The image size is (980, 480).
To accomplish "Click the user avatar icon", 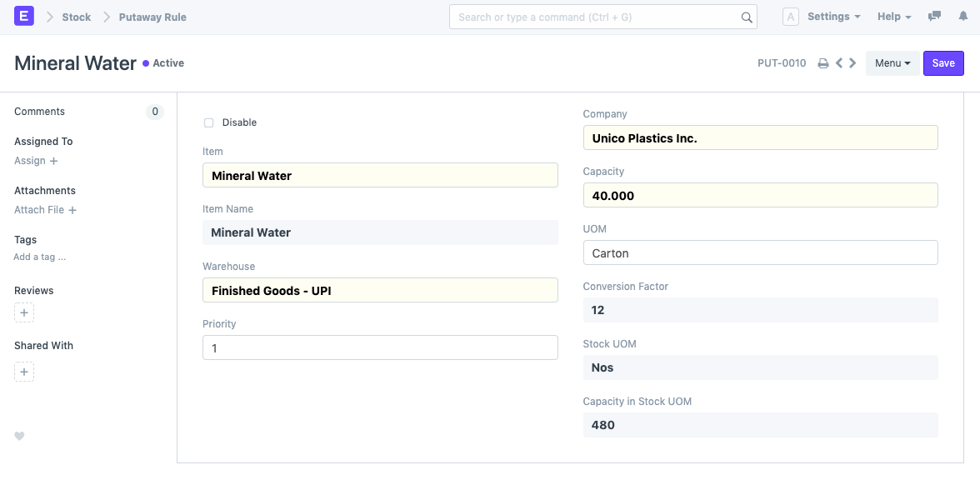I will point(791,17).
